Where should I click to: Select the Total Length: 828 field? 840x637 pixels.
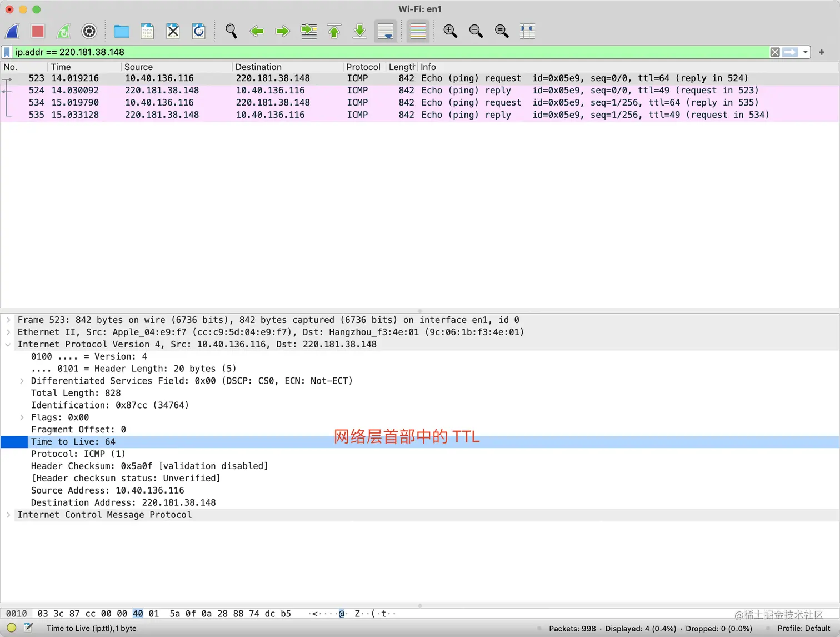[76, 394]
